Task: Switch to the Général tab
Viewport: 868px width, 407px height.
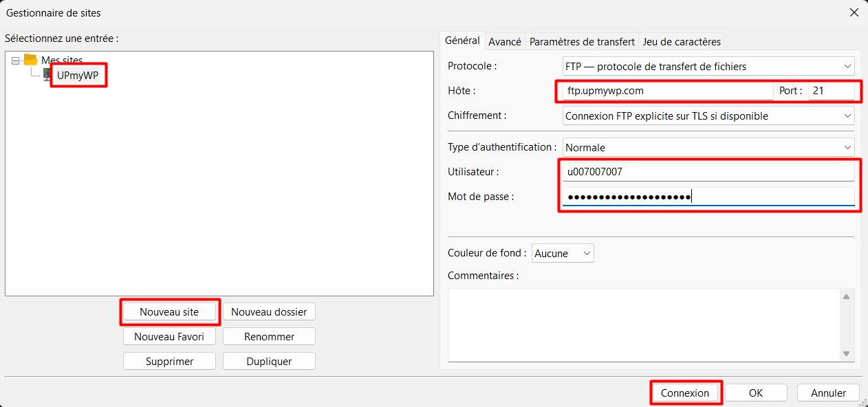Action: (462, 41)
